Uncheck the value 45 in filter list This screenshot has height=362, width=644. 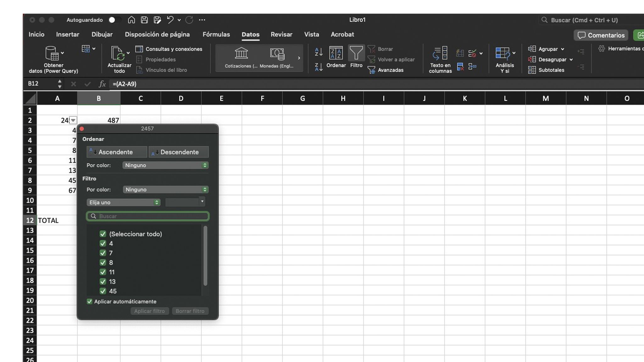[103, 291]
